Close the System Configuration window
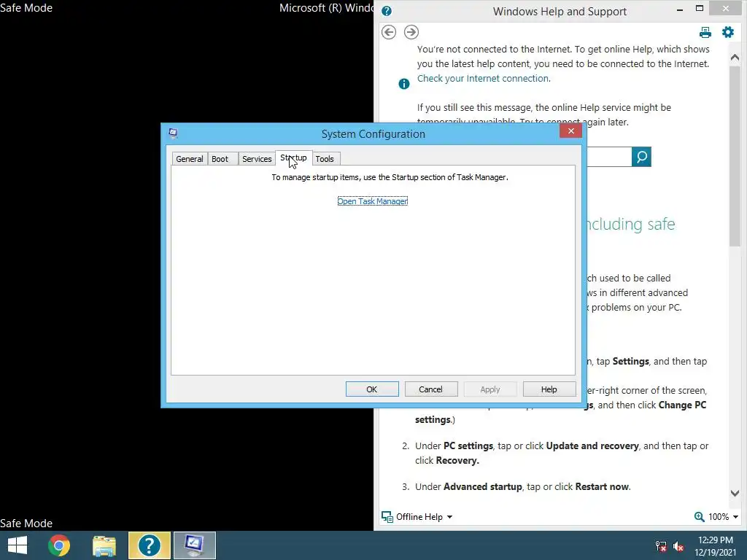 [x=570, y=131]
